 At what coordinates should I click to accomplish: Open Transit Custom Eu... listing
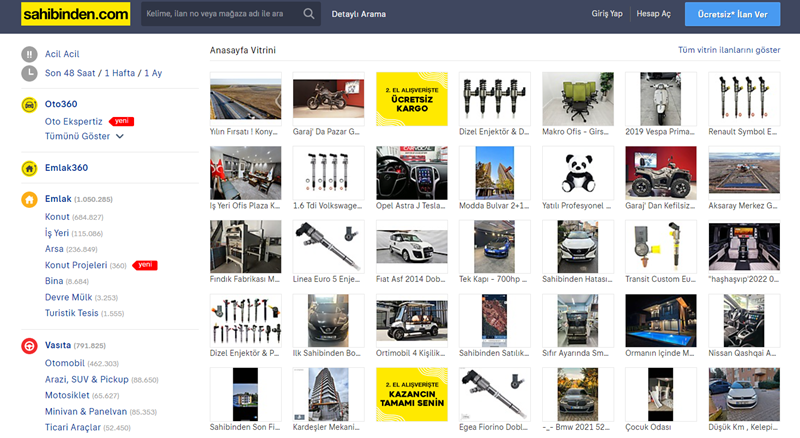click(x=661, y=247)
